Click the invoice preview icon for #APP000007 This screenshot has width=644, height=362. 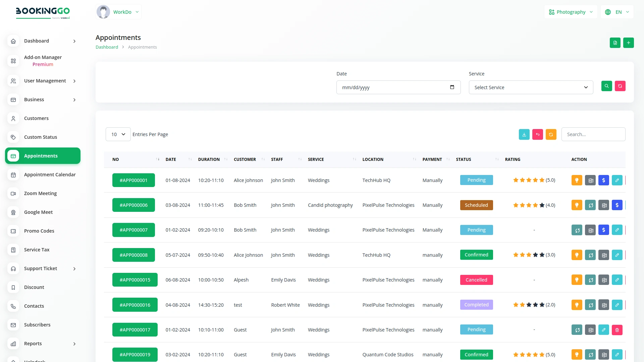[x=590, y=230]
